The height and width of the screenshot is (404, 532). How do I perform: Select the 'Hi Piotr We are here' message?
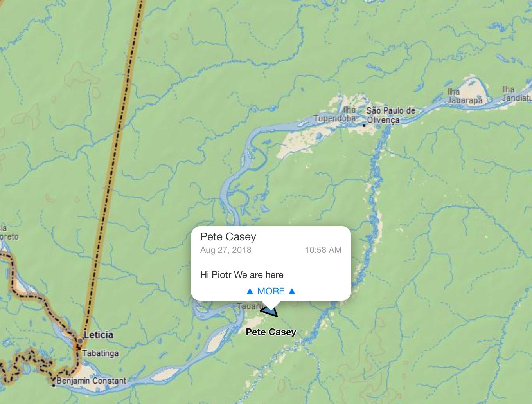click(x=242, y=275)
